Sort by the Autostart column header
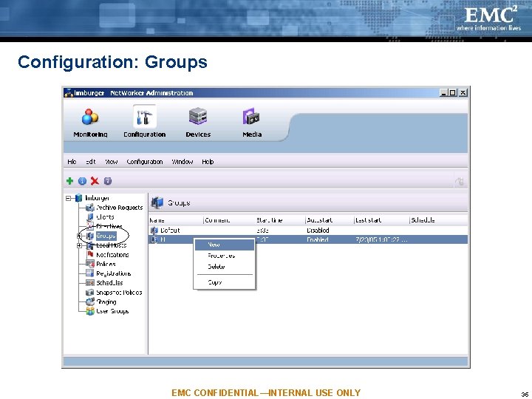532x399 pixels. (x=330, y=220)
